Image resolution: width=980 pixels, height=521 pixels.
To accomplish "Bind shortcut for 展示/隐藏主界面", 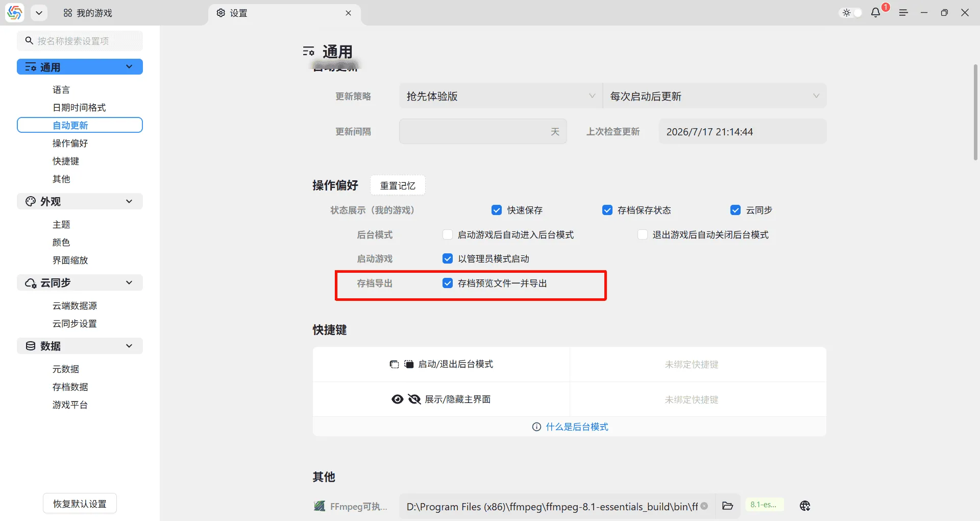I will coord(698,399).
